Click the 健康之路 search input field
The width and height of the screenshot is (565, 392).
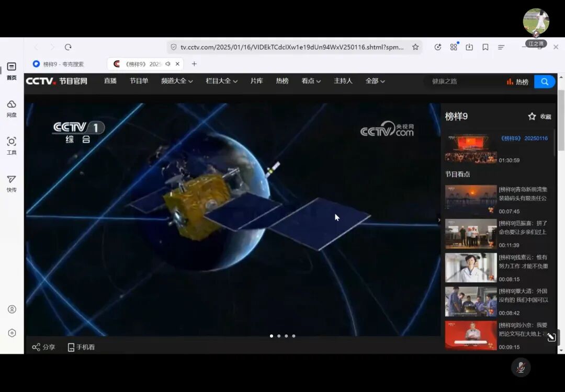(463, 82)
